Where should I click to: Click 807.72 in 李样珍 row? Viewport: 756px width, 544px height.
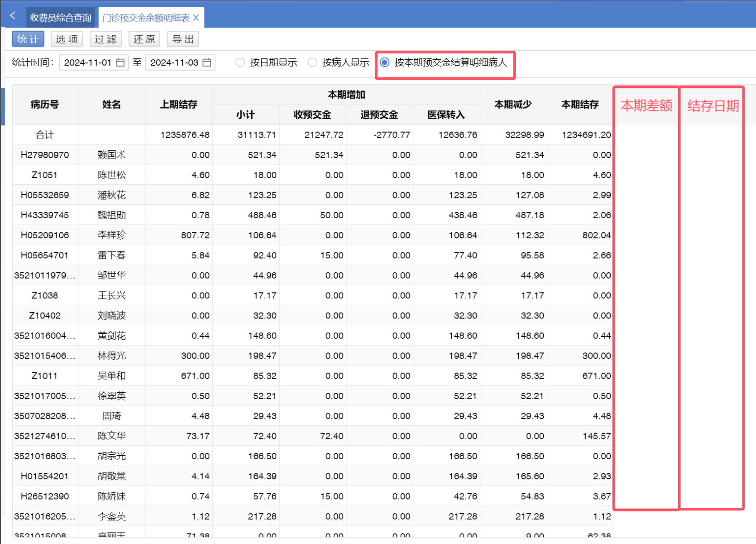click(195, 235)
